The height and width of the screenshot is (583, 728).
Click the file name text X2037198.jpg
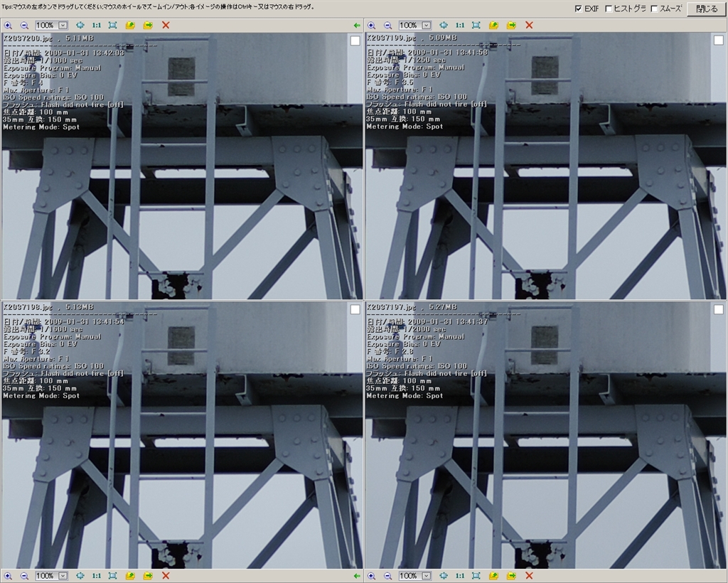(28, 307)
